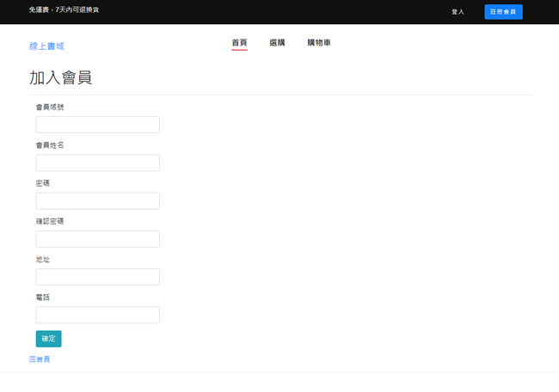Image resolution: width=559 pixels, height=392 pixels.
Task: Click the 註冊會員 register button
Action: (x=503, y=12)
